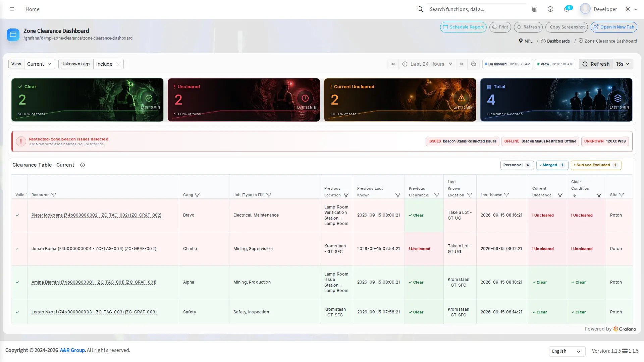Go to Home in the top bar

[x=33, y=9]
